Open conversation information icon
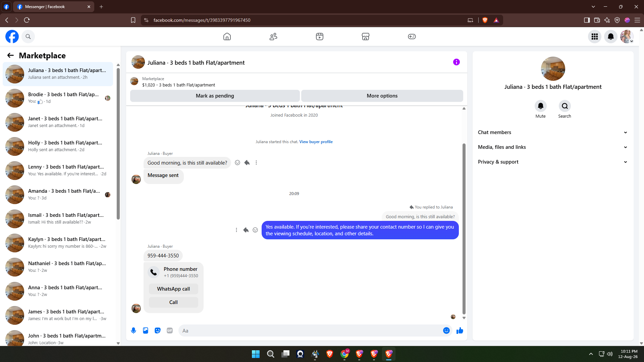This screenshot has height=362, width=644. coord(457,62)
